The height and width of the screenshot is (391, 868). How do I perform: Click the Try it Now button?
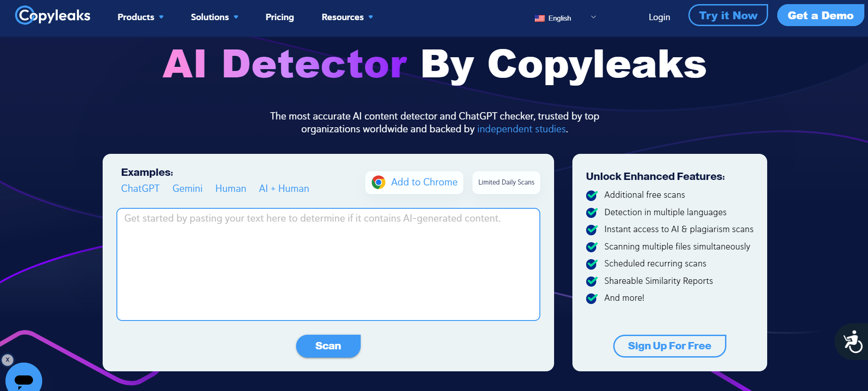tap(728, 16)
